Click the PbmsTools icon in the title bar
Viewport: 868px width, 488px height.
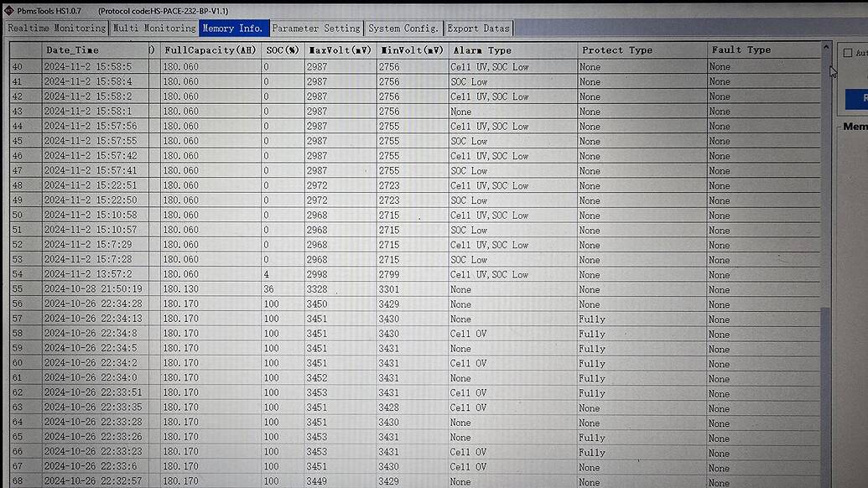[x=8, y=10]
